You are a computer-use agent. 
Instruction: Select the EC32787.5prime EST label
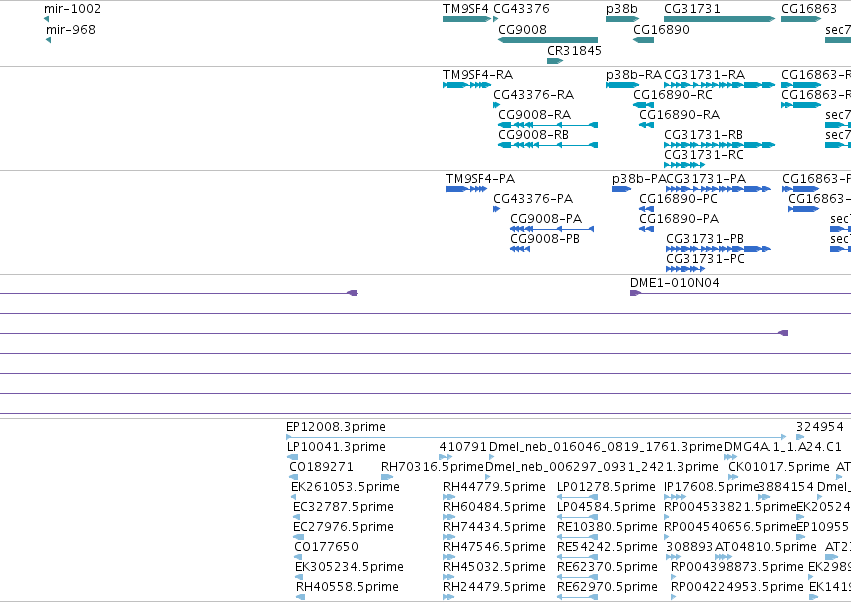click(x=344, y=508)
